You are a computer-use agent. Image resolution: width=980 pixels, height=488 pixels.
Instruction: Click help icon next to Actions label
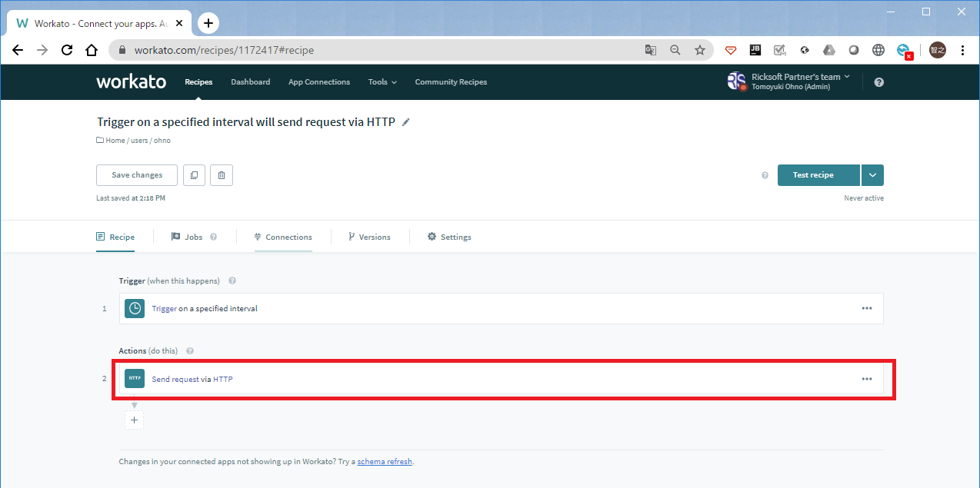click(x=190, y=351)
